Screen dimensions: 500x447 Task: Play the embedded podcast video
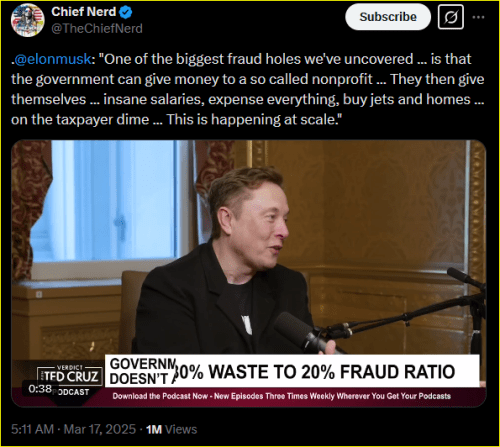click(249, 273)
